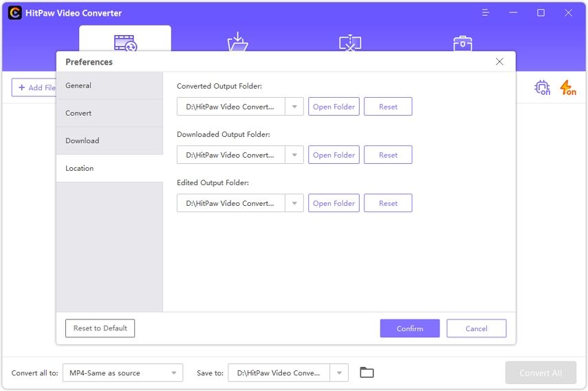Expand Downloaded Output Folder dropdown arrow
588x391 pixels.
pyautogui.click(x=294, y=155)
